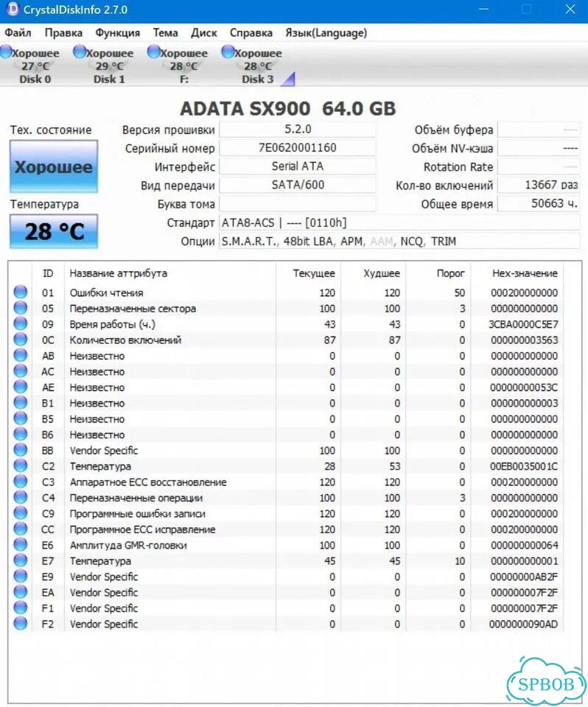Viewport: 588px width, 707px height.
Task: Click the Порог column header
Action: coord(450,273)
